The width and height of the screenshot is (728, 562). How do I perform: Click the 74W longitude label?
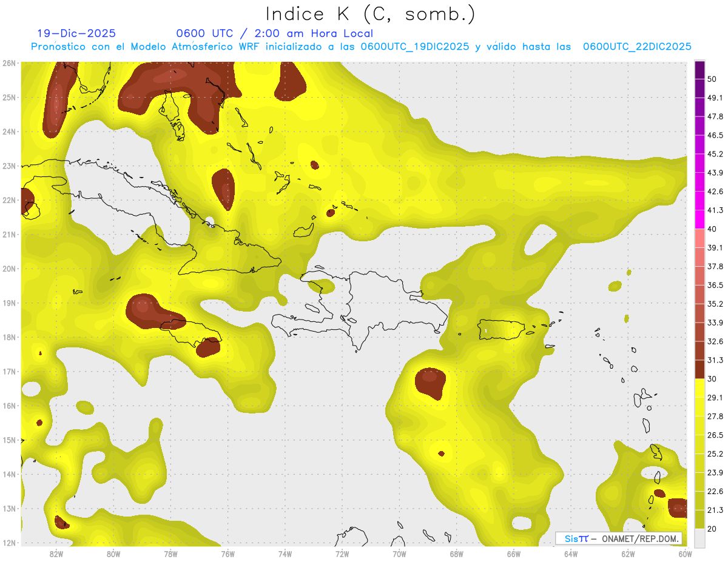coord(285,554)
